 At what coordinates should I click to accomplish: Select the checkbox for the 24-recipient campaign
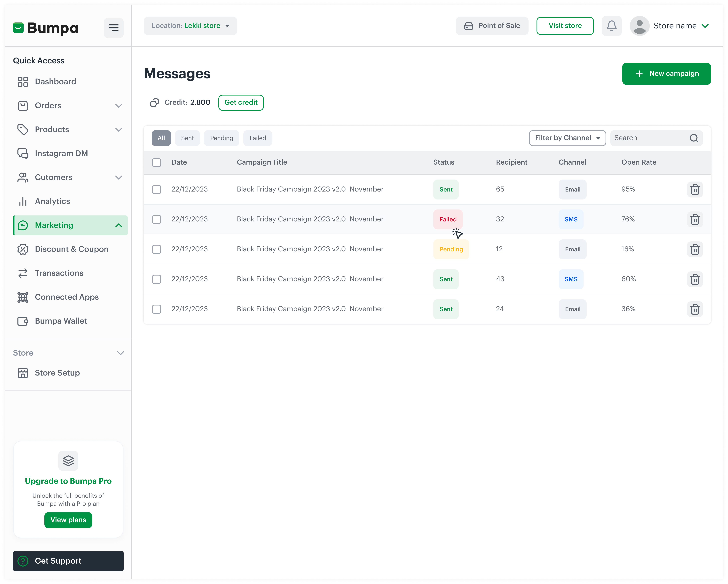click(x=156, y=309)
